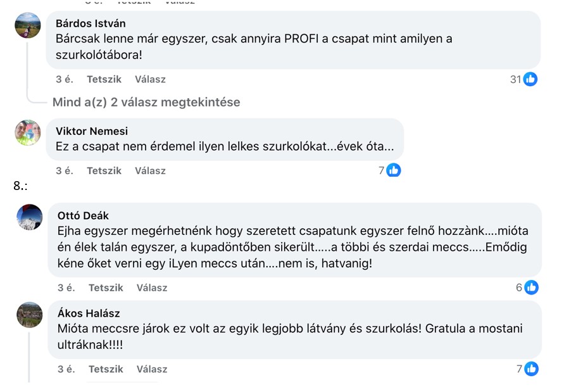Click the like reaction icon on Bárdos István's comment
The height and width of the screenshot is (392, 564).
[530, 79]
